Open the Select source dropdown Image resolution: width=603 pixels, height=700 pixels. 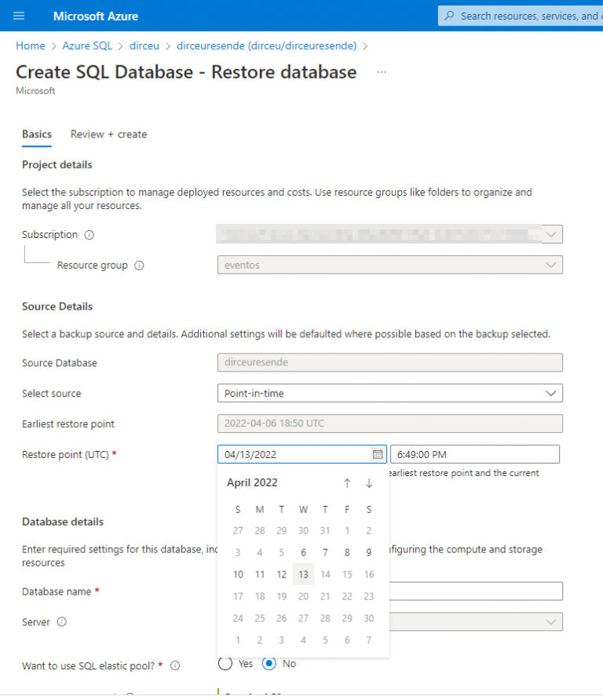pyautogui.click(x=390, y=393)
